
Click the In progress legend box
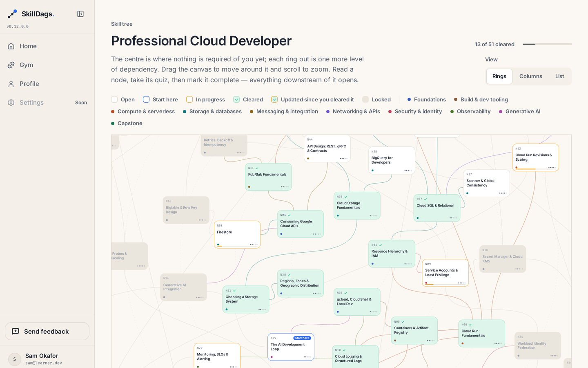pyautogui.click(x=189, y=99)
